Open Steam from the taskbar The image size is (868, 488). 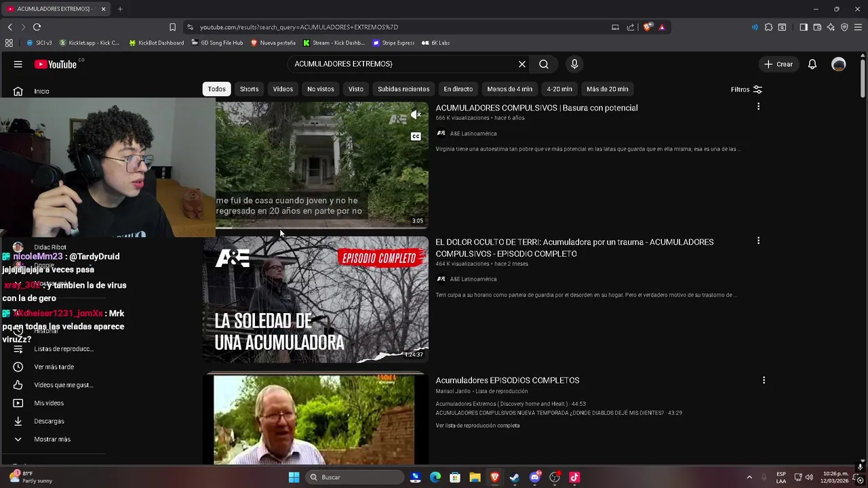pos(515,477)
